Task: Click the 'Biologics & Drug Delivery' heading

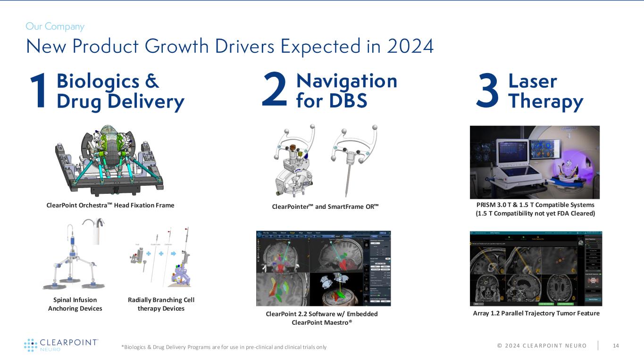Action: (120, 91)
